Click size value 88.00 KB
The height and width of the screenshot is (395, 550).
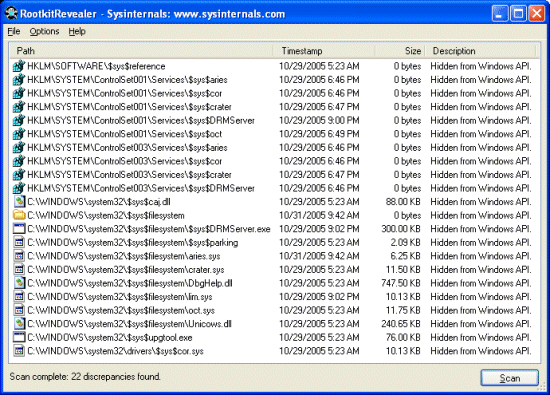(x=403, y=202)
